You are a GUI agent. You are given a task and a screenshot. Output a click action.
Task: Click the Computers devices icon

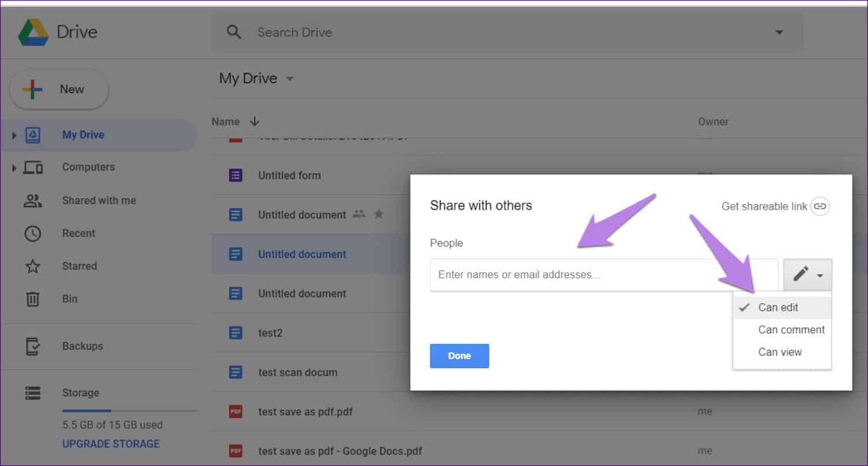[x=33, y=168]
